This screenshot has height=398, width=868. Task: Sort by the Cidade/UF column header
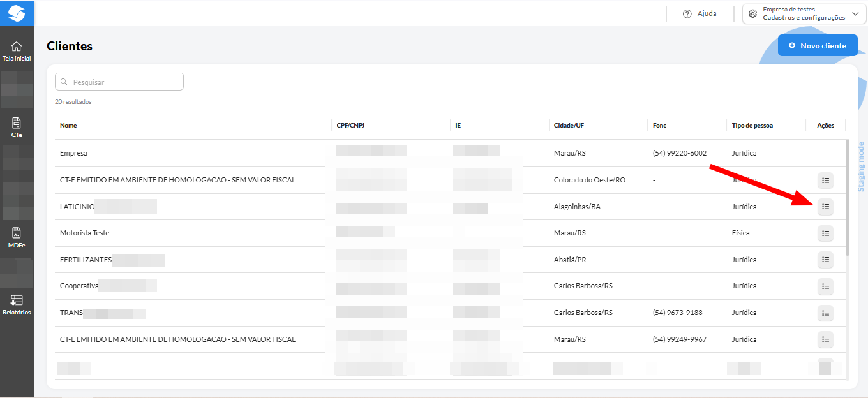coord(569,126)
